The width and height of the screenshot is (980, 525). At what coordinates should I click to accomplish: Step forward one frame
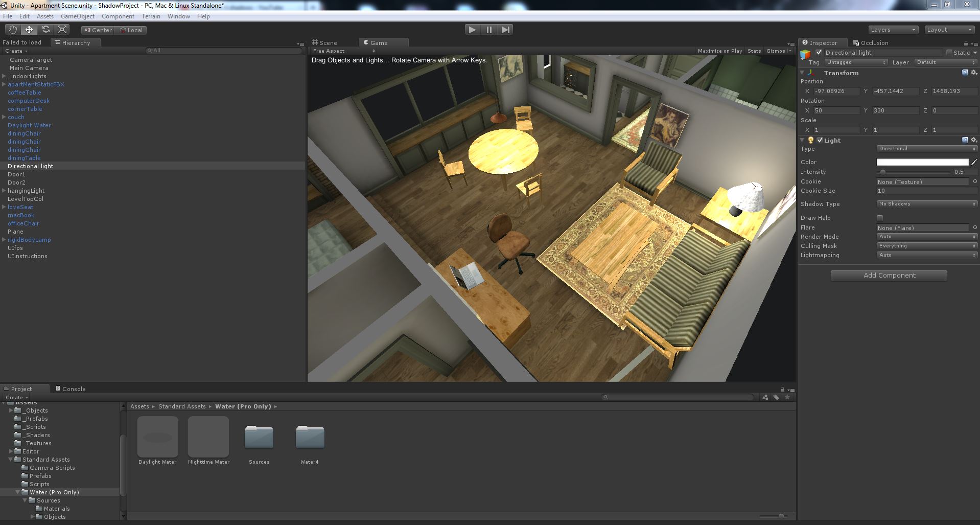(x=505, y=30)
